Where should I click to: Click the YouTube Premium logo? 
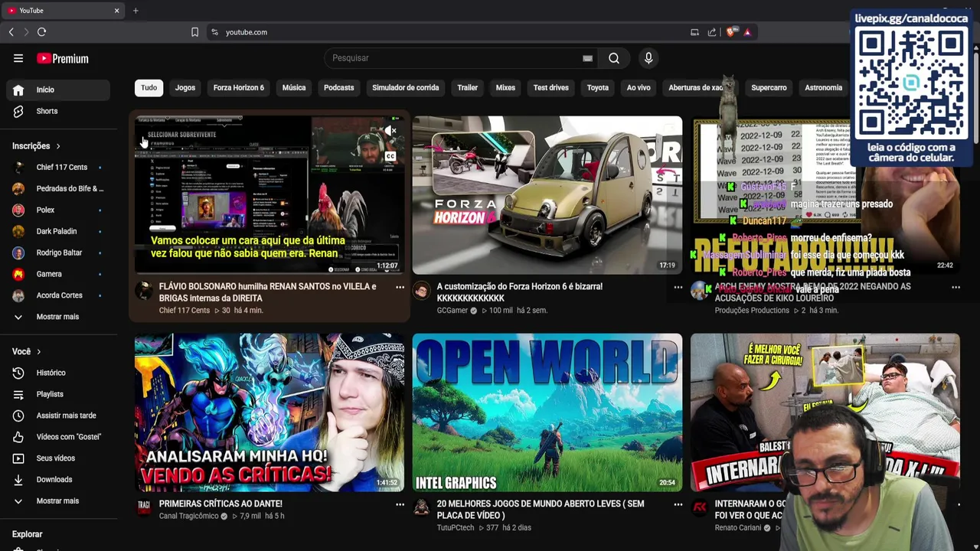tap(63, 58)
